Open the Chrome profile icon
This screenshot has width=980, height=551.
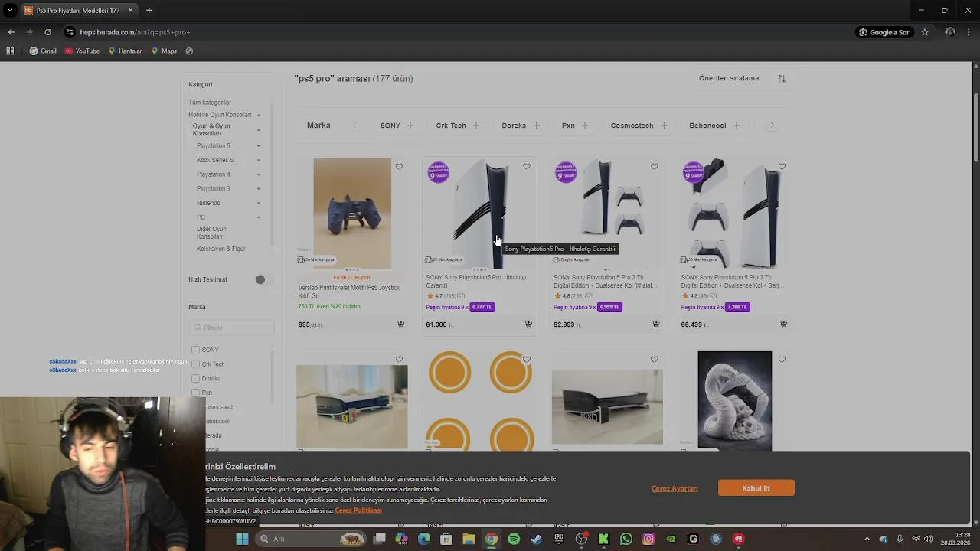(950, 32)
